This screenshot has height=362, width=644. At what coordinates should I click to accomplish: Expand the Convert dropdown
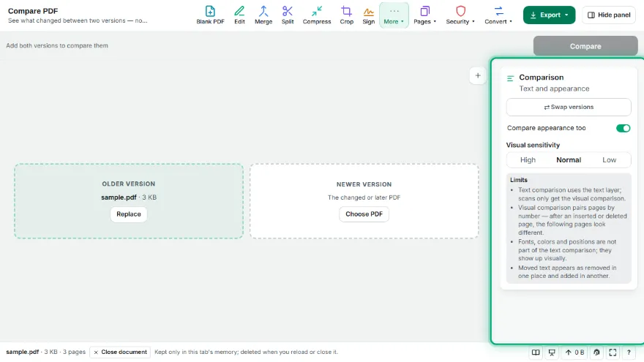(x=498, y=15)
